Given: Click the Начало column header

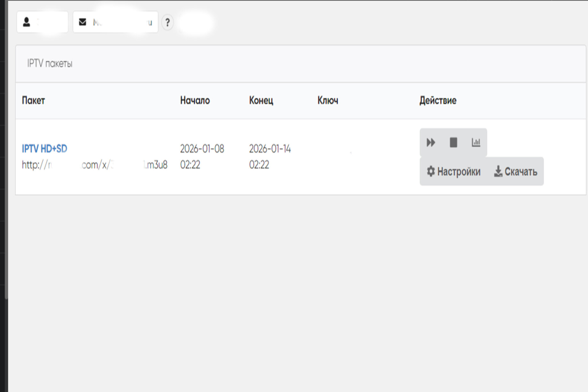Looking at the screenshot, I should [195, 101].
